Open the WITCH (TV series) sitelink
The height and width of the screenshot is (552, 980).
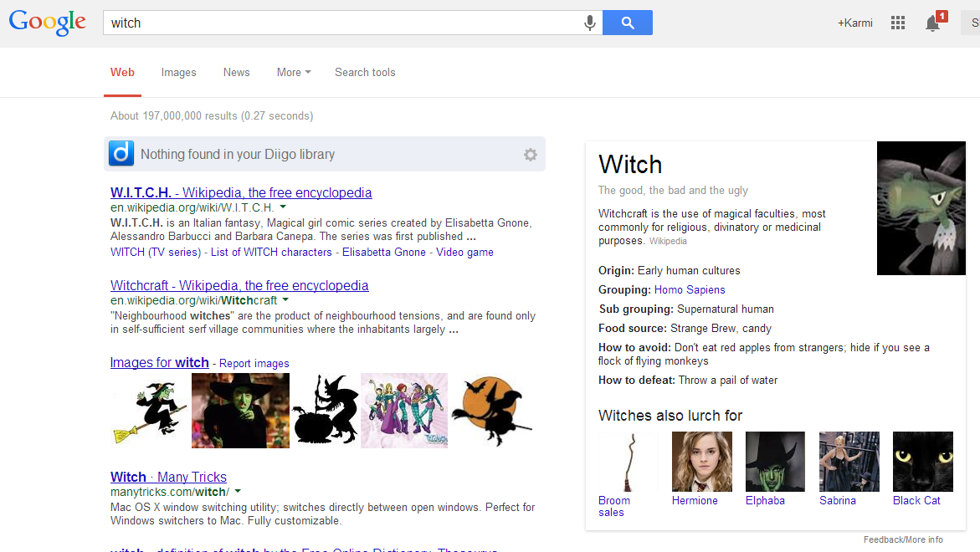click(x=156, y=253)
